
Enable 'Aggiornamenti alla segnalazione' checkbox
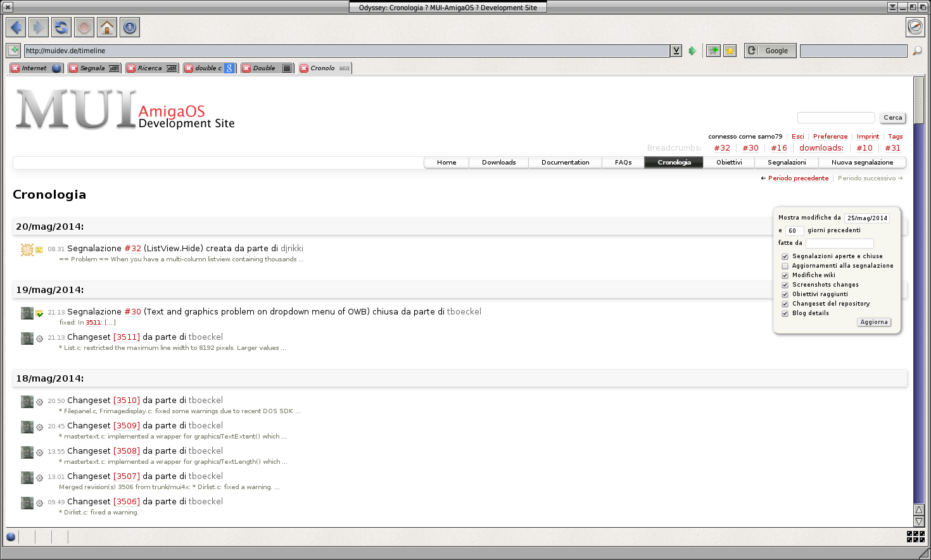pos(785,266)
